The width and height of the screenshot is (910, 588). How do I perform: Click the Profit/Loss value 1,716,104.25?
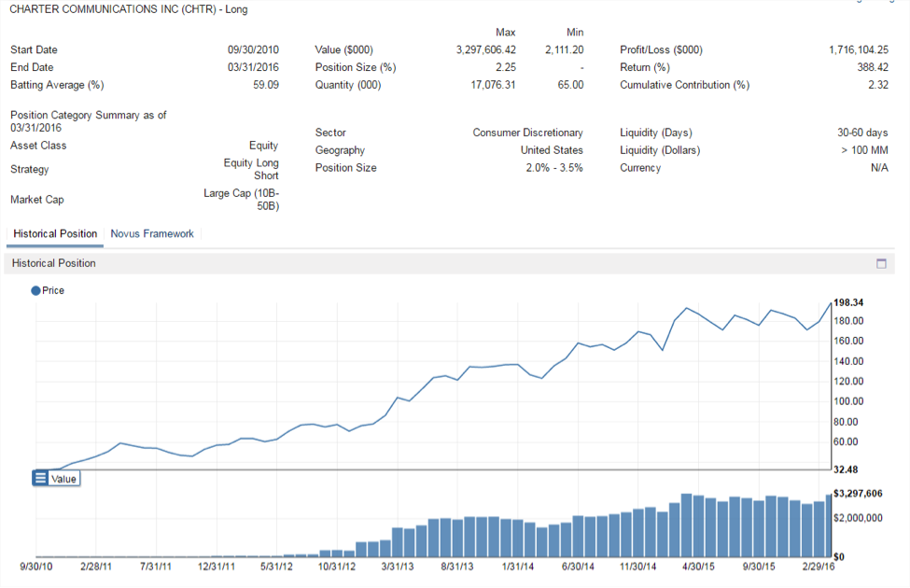[x=859, y=49]
